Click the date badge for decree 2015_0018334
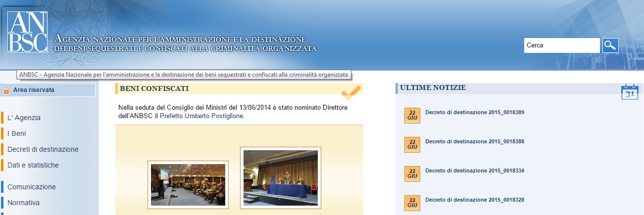This screenshot has width=644, height=215. coord(412,174)
